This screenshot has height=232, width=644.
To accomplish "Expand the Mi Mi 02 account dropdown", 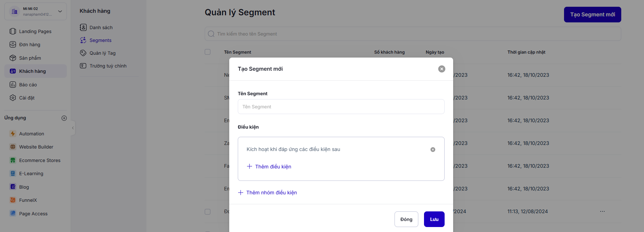I will [x=60, y=11].
